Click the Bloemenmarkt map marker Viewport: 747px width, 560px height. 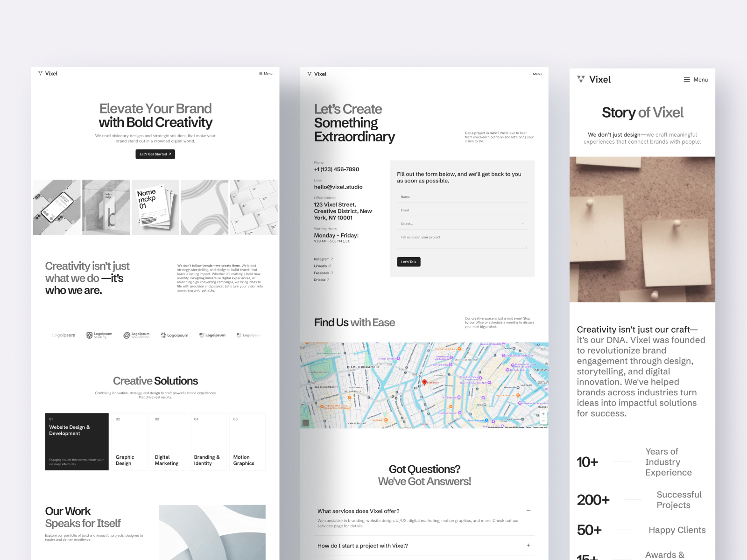tap(486, 420)
